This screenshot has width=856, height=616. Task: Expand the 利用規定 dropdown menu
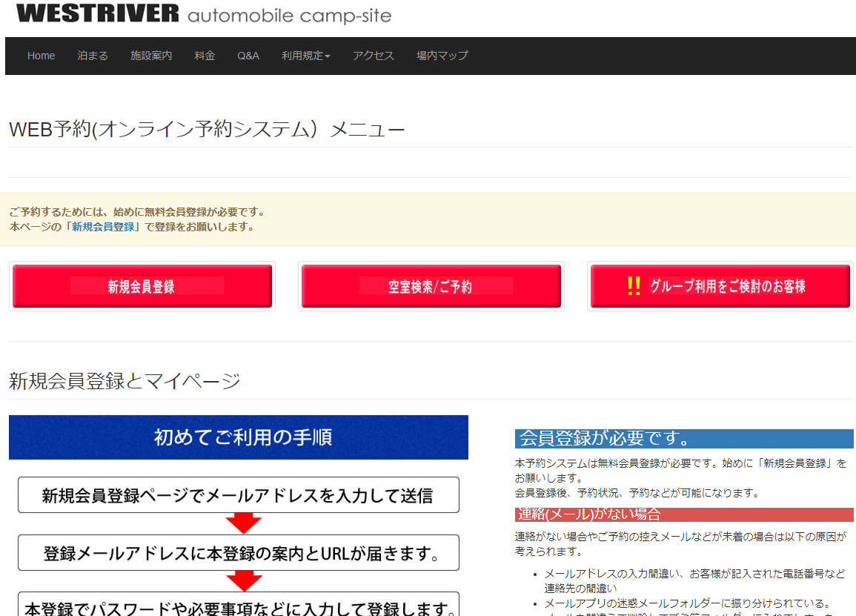click(305, 56)
